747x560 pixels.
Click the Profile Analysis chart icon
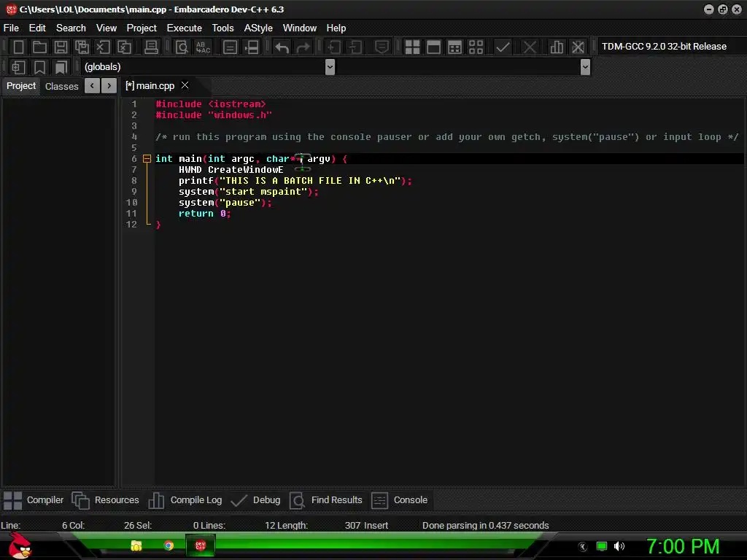[557, 47]
